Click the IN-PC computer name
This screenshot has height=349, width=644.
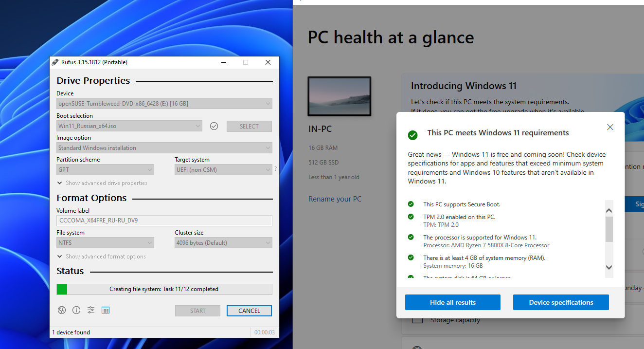(x=320, y=129)
